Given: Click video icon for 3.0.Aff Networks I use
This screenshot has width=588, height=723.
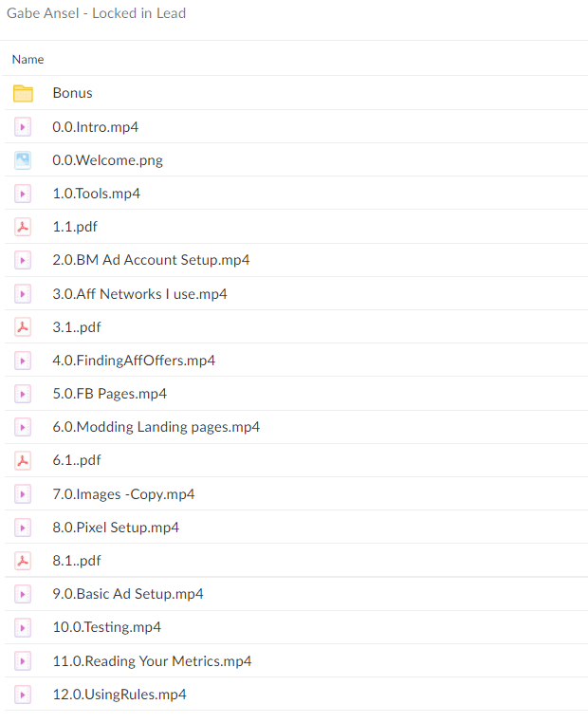Looking at the screenshot, I should tap(23, 294).
